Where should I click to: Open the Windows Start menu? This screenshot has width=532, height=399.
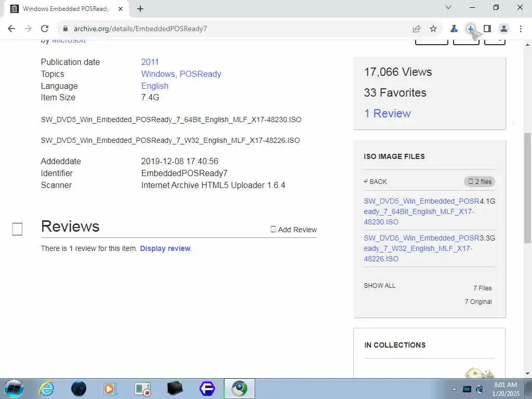(x=14, y=389)
